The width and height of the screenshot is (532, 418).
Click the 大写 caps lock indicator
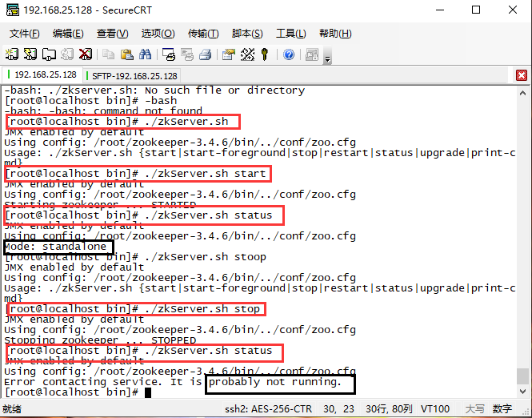click(x=474, y=409)
